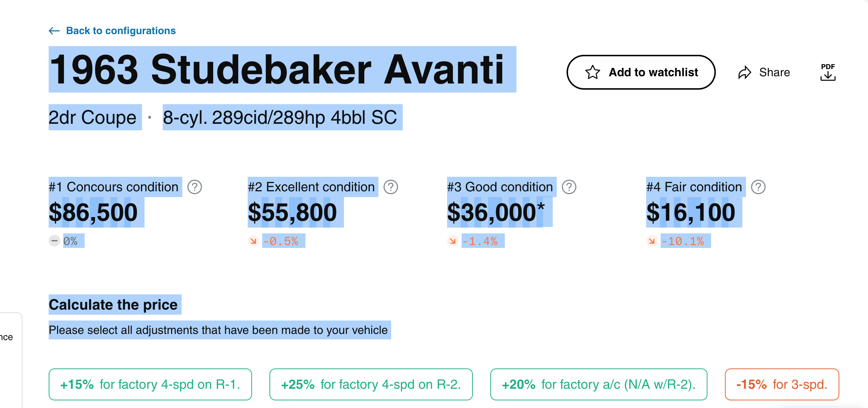The width and height of the screenshot is (868, 408).
Task: Toggle +15% factory 4-spd on R-1 adjustment
Action: (150, 384)
